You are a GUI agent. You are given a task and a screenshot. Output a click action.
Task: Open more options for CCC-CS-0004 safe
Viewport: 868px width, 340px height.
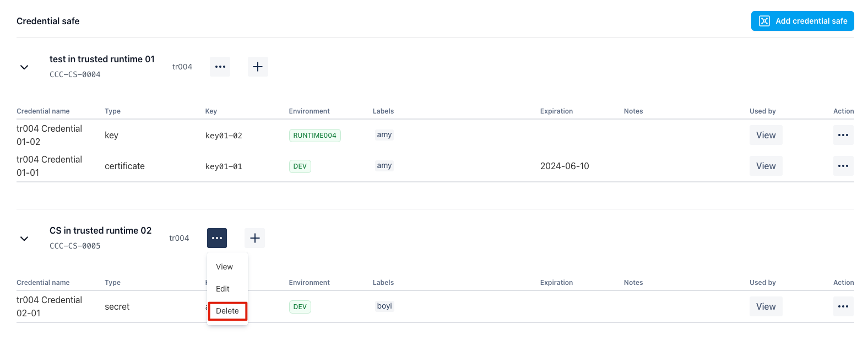[x=220, y=67]
